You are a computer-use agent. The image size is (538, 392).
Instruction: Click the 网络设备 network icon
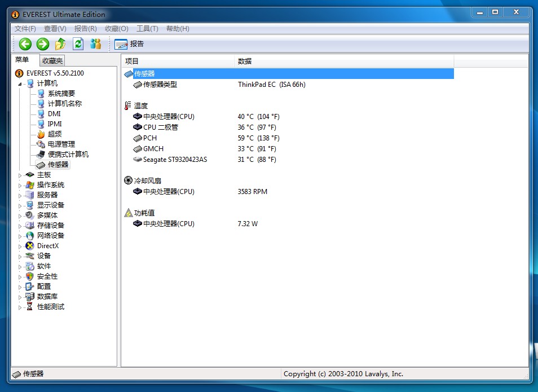30,236
